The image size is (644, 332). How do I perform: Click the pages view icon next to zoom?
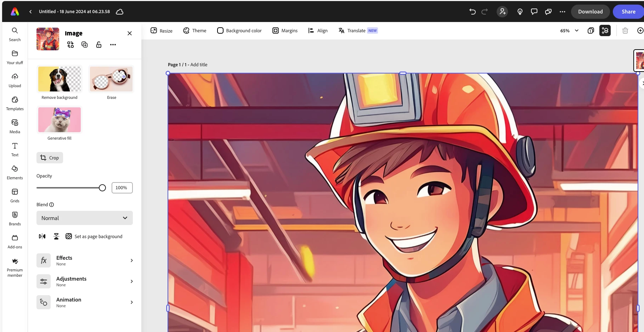tap(591, 30)
